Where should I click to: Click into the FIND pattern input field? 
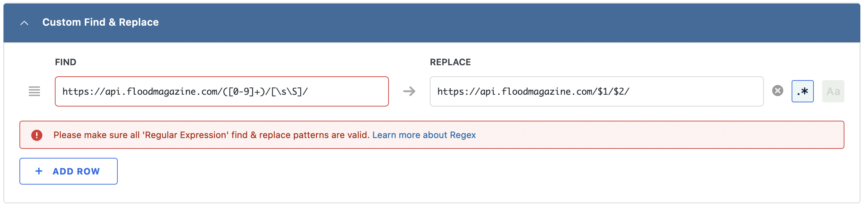tap(222, 91)
